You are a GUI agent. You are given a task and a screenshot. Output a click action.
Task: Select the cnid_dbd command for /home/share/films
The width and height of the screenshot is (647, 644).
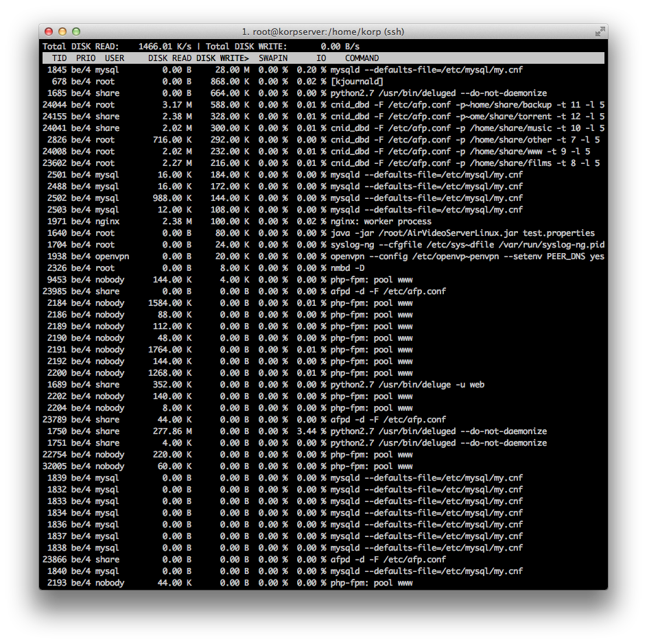coord(465,163)
